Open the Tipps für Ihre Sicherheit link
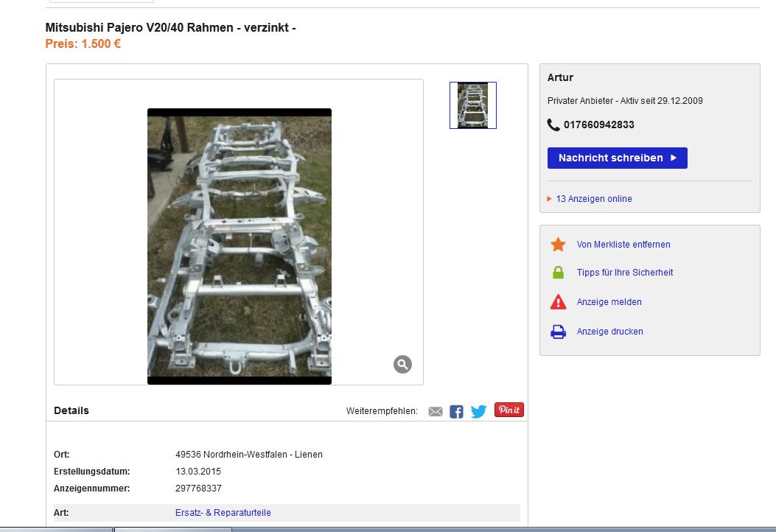This screenshot has height=532, width=776. tap(625, 273)
